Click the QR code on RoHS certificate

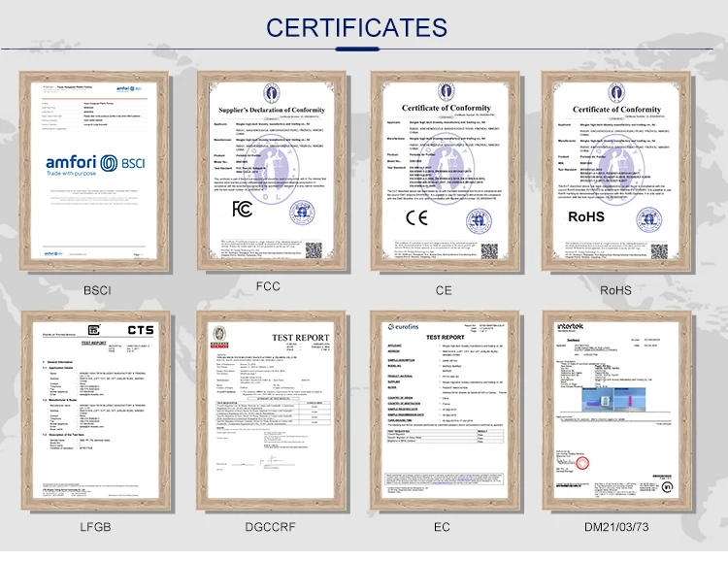659,251
